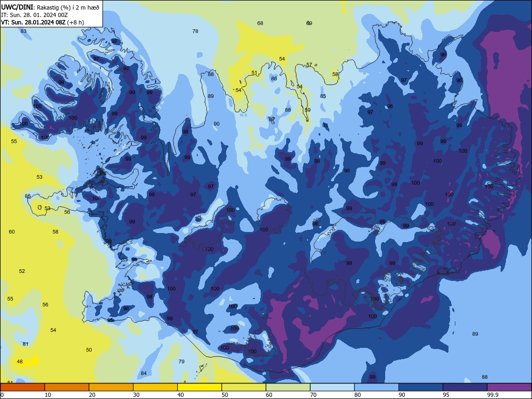Click the map value '93'

pyautogui.click(x=325, y=126)
